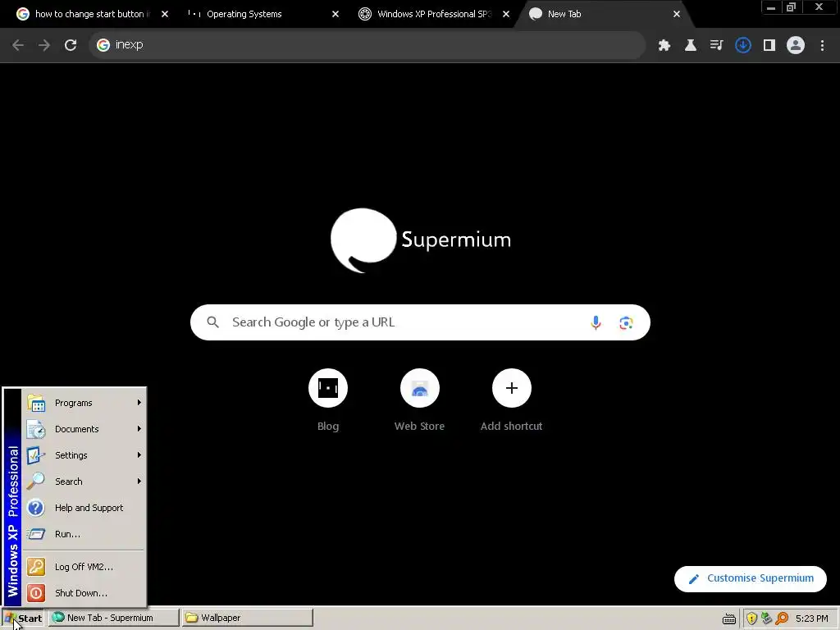840x630 pixels.
Task: Choose Log Off VM2... entry
Action: click(84, 567)
